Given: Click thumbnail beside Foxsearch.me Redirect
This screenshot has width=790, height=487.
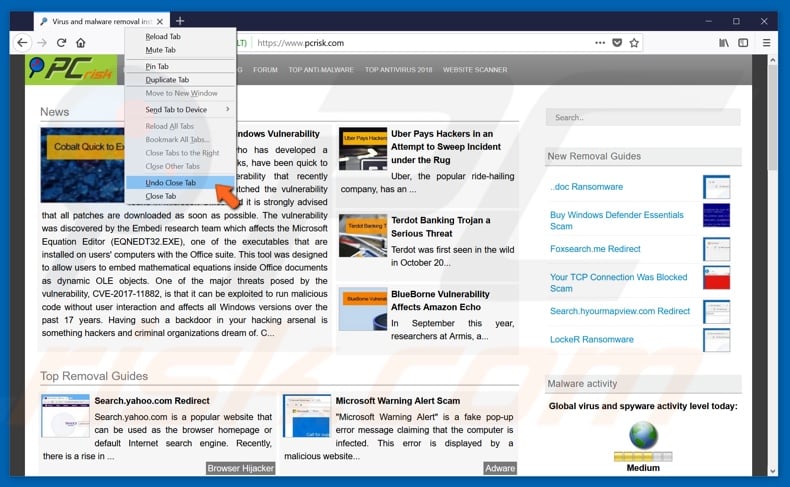Looking at the screenshot, I should (716, 249).
